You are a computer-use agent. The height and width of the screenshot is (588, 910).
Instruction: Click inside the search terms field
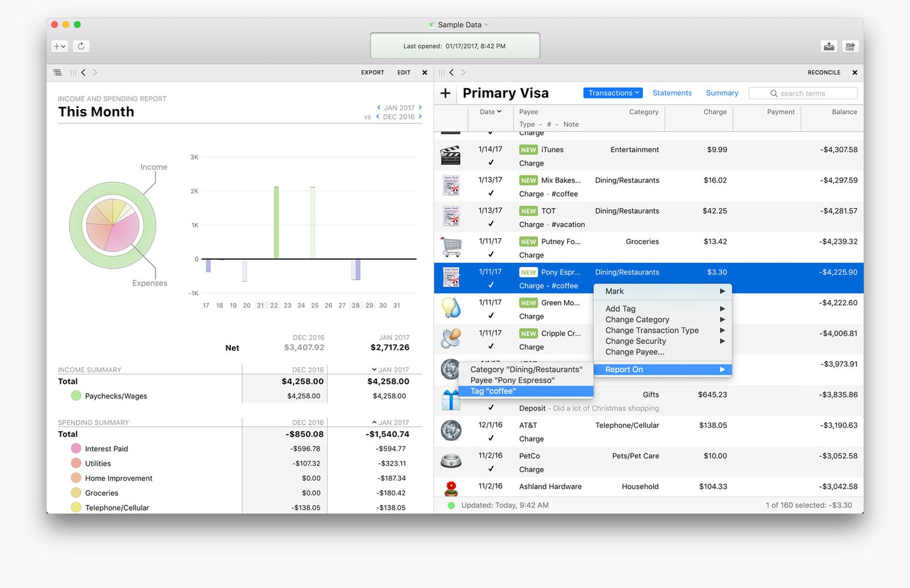[803, 93]
